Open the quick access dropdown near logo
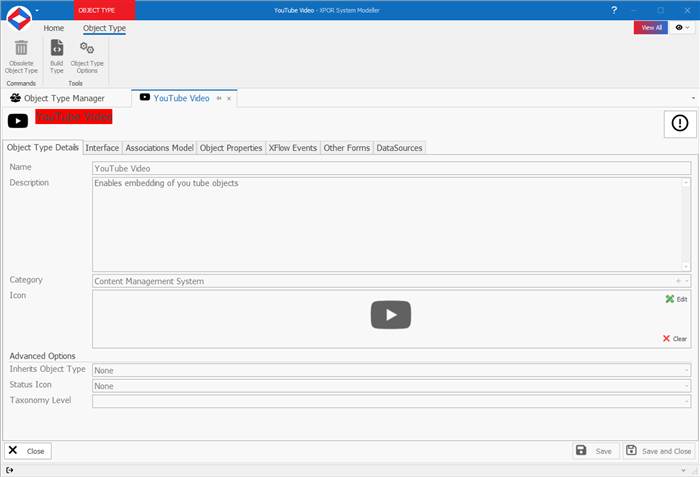Viewport: 700px width, 477px height. pos(37,10)
